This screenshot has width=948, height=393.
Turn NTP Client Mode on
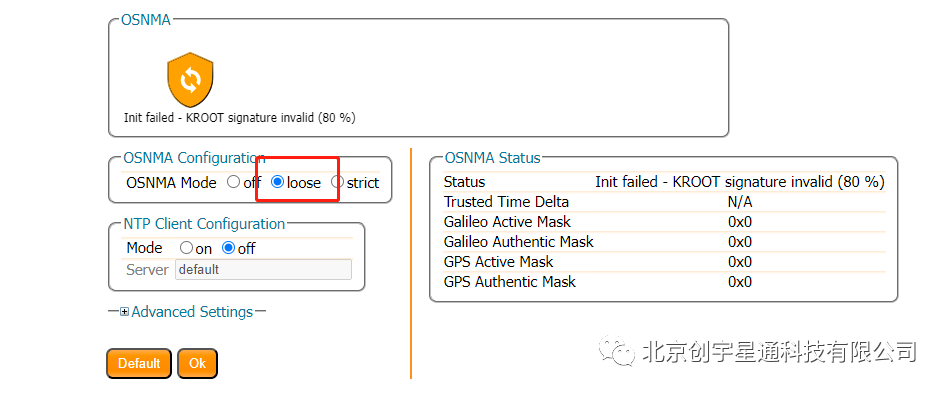tap(186, 248)
